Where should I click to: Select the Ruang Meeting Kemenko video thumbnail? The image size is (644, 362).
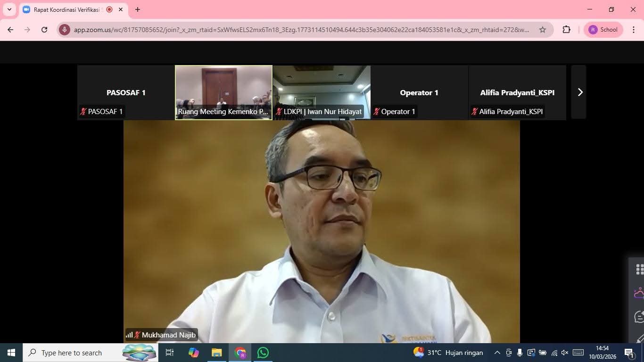pyautogui.click(x=223, y=92)
